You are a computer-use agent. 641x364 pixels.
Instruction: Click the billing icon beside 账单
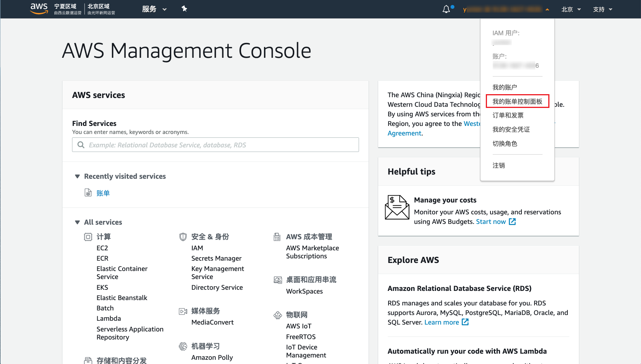[x=88, y=193]
